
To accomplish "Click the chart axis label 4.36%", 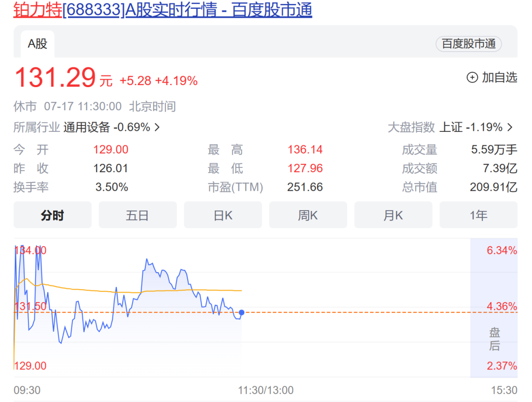I will (502, 307).
